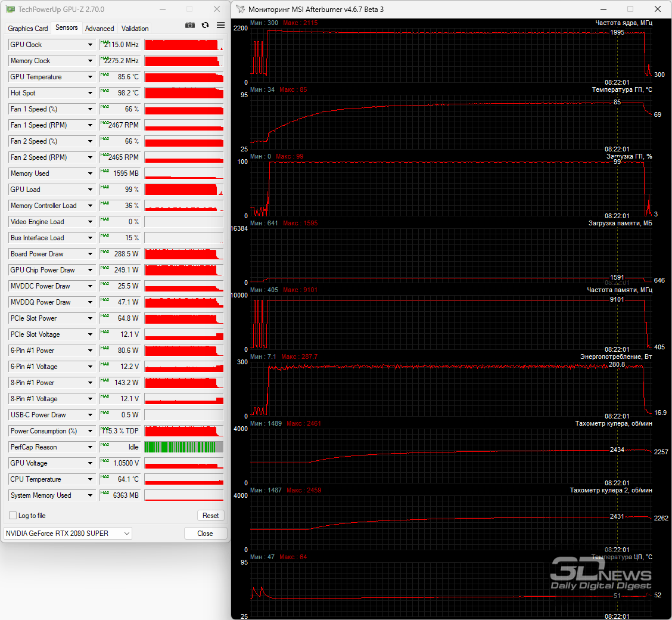Click the Board Power Draw 288.5 W value

pos(120,254)
